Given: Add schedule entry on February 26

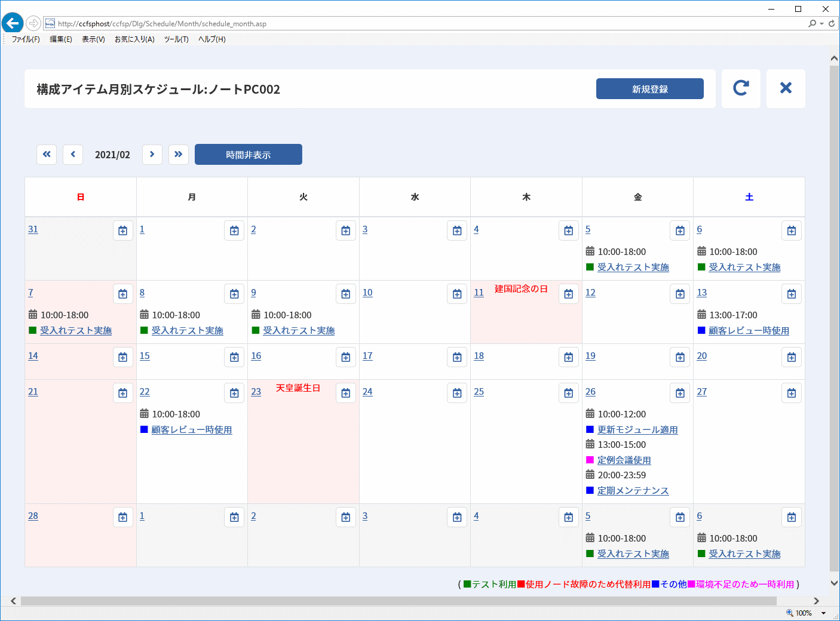Looking at the screenshot, I should (x=680, y=393).
